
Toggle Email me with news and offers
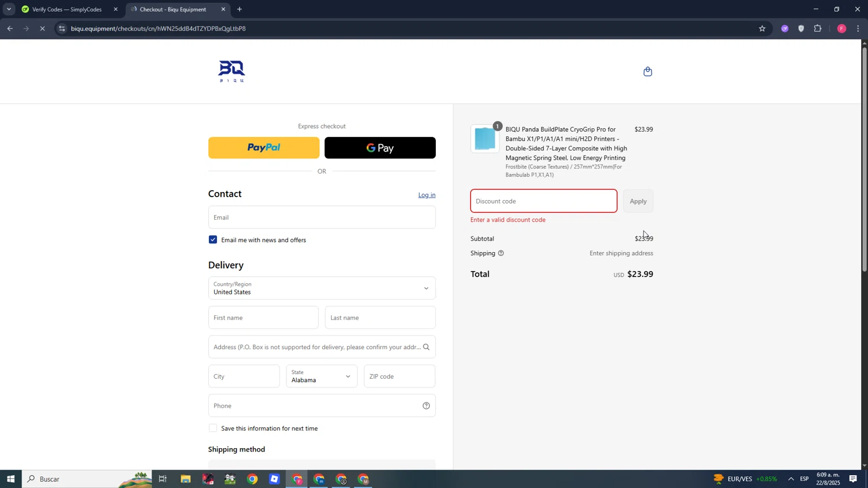213,240
